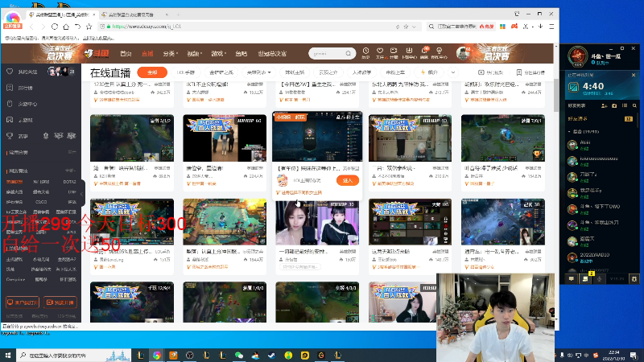Expand Douyu 分类 category menu

pyautogui.click(x=170, y=53)
